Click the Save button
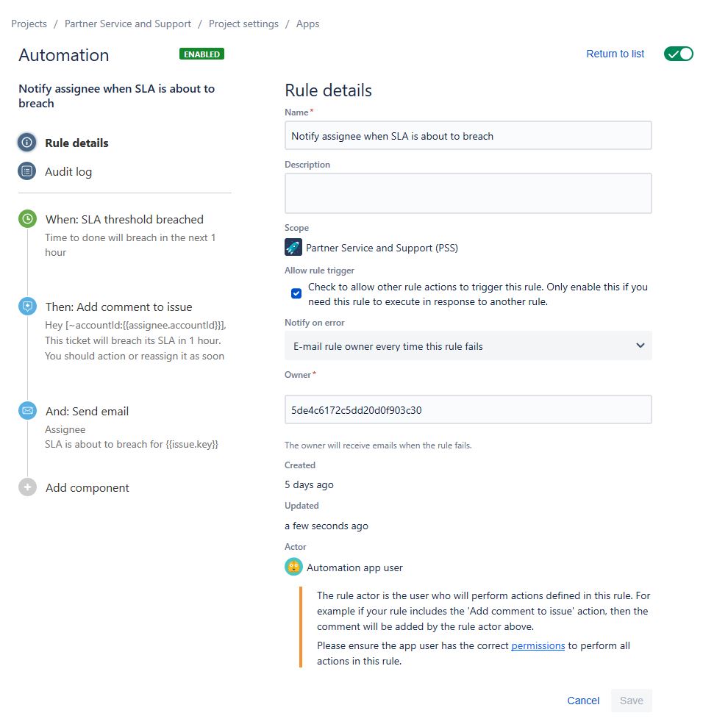728x727 pixels. click(631, 701)
